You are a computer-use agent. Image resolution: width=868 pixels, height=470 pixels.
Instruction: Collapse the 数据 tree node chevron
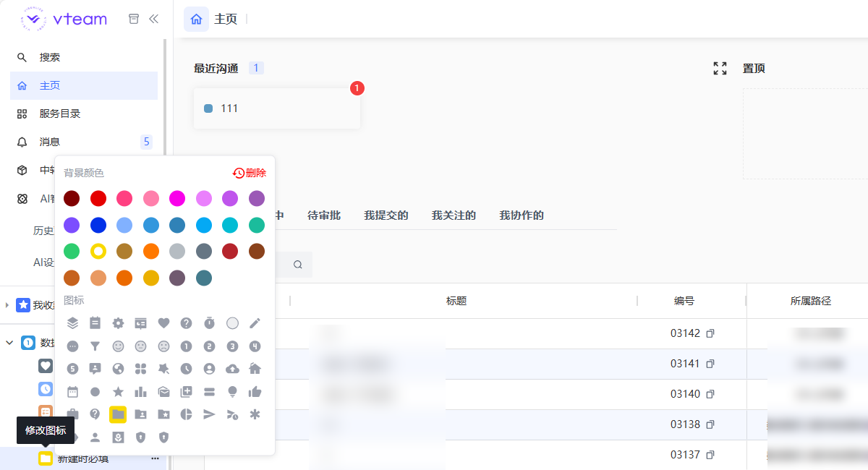pos(9,343)
